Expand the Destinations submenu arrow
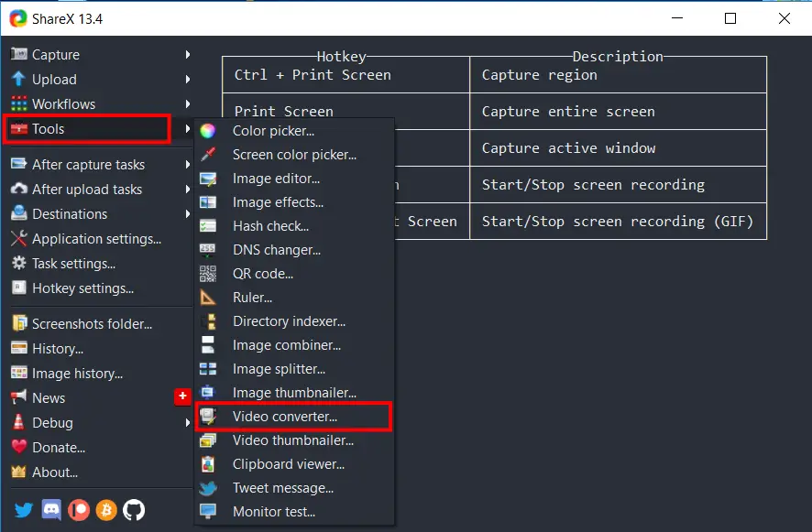Viewport: 812px width, 532px height. [188, 214]
